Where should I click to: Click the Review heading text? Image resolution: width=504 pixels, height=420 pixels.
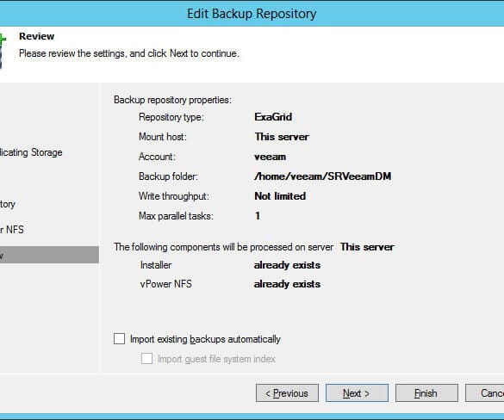point(37,36)
